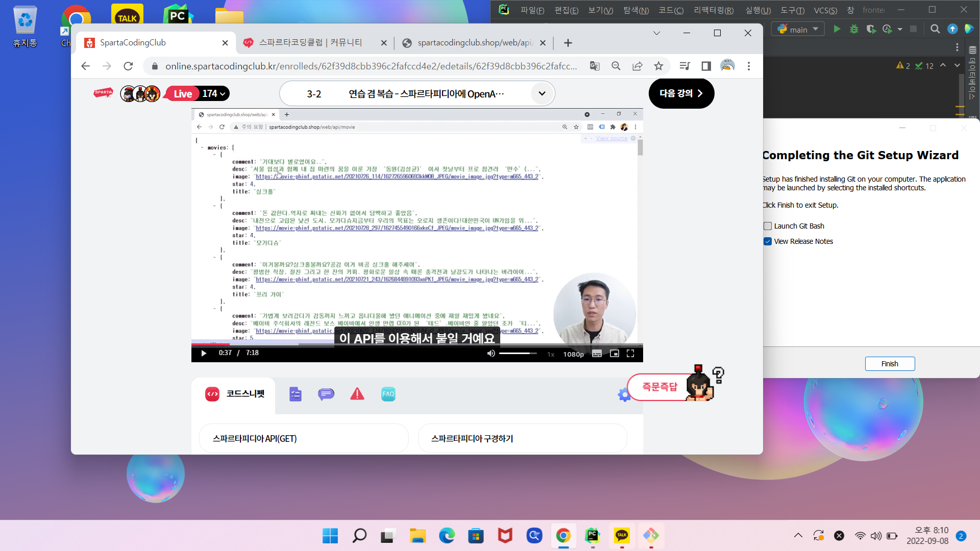Reload the Chrome page
Image resolution: width=980 pixels, height=551 pixels.
tap(128, 66)
